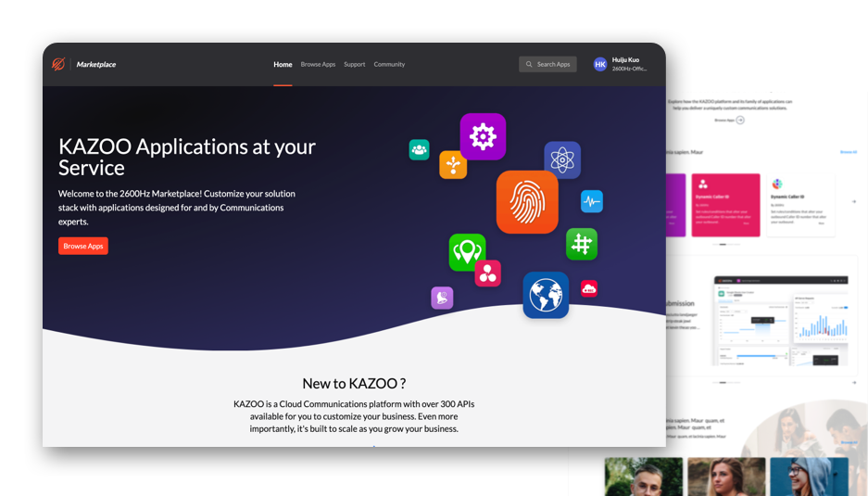Open pink Dynamic Caller ID card
The image size is (868, 496).
725,205
